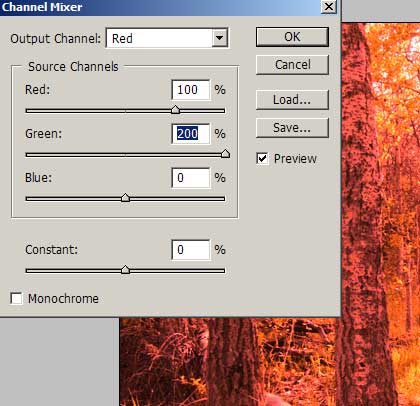The width and height of the screenshot is (420, 406).
Task: Enable the Monochrome checkbox
Action: click(x=16, y=298)
